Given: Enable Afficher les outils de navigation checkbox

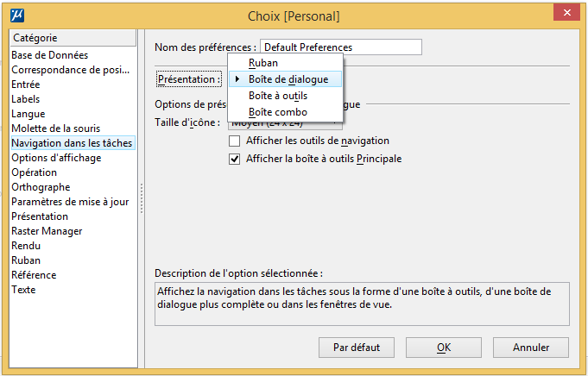Looking at the screenshot, I should tap(234, 141).
